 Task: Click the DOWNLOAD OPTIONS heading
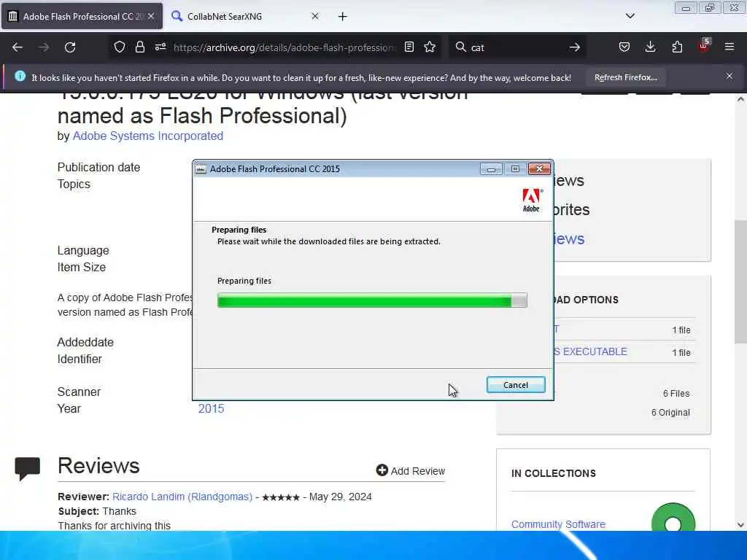click(x=586, y=300)
